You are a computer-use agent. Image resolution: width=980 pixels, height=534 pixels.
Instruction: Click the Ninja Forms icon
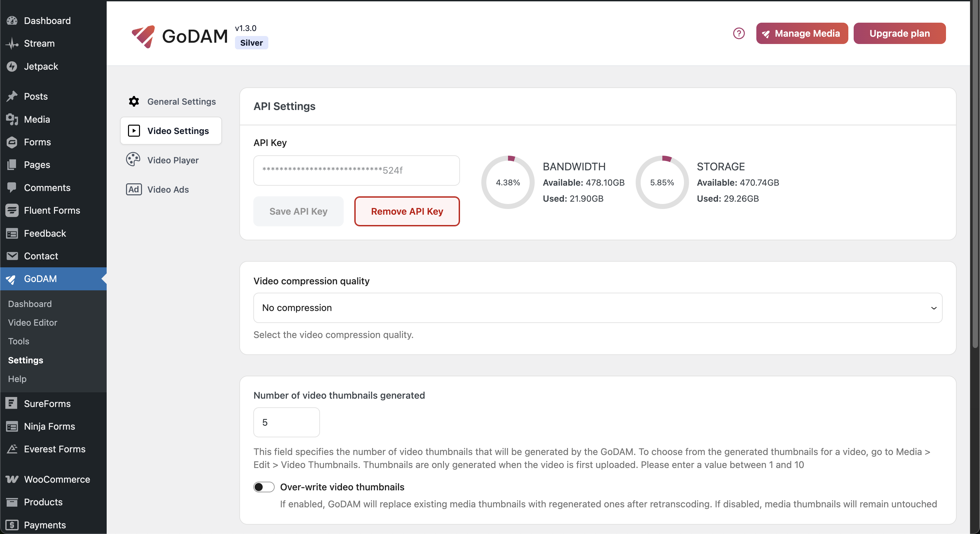pos(12,426)
